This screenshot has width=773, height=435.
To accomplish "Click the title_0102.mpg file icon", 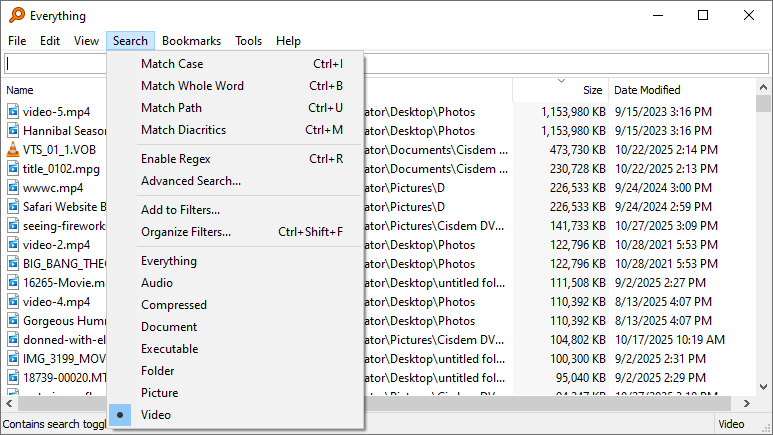I will coord(13,169).
